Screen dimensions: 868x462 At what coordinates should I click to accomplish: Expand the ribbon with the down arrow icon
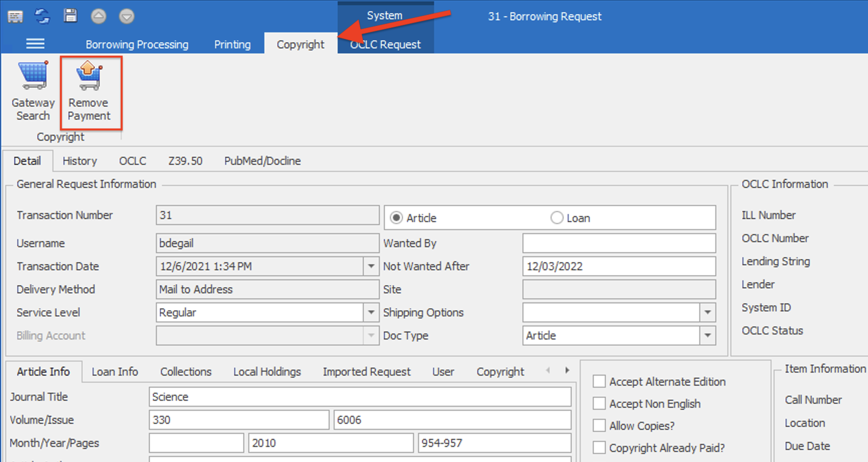pyautogui.click(x=127, y=16)
